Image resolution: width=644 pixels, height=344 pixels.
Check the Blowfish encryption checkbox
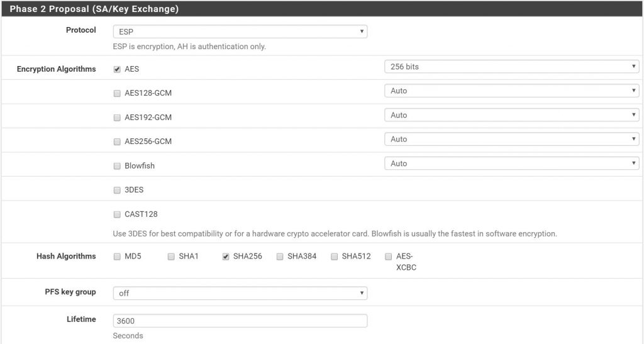click(x=117, y=166)
